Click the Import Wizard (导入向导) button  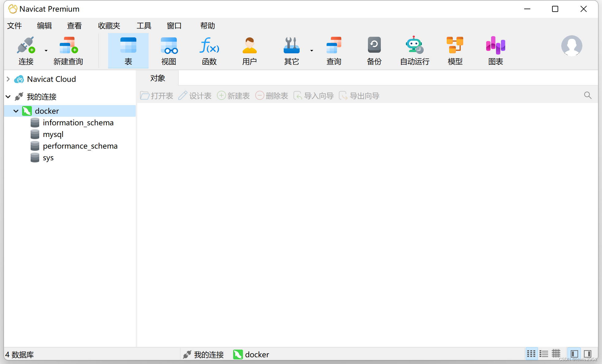point(314,96)
